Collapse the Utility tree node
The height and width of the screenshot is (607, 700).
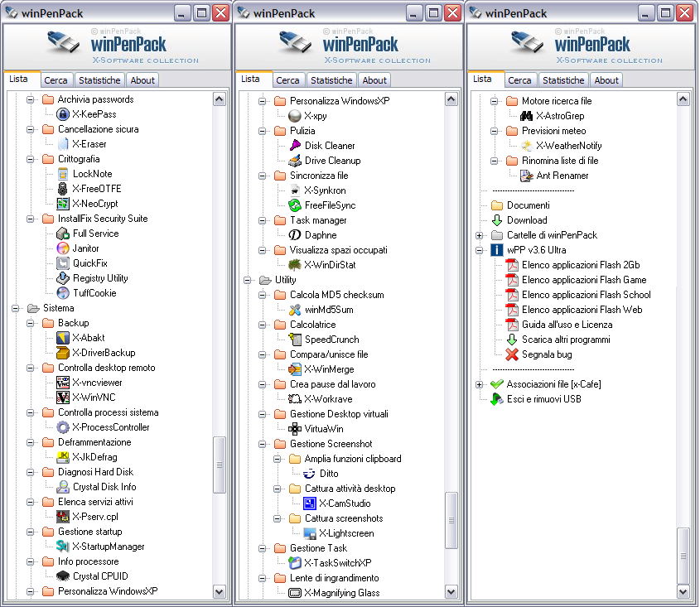pos(248,280)
